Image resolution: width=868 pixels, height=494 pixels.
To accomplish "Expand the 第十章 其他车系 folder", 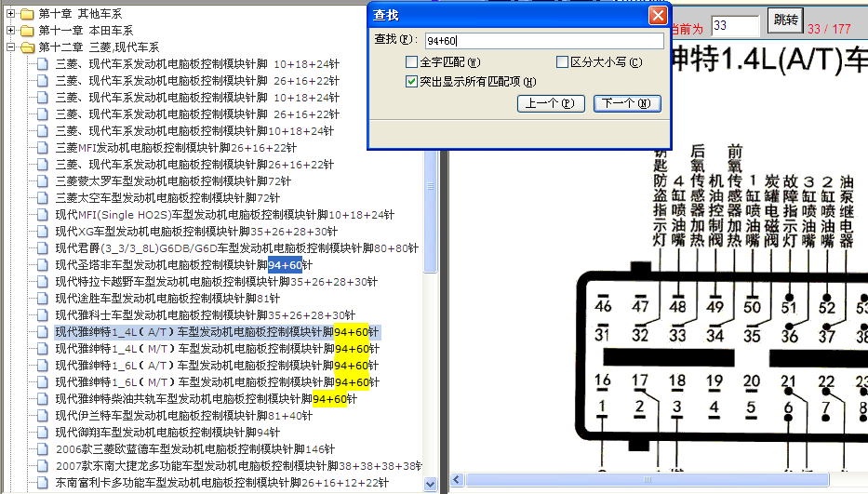I will pos(10,13).
